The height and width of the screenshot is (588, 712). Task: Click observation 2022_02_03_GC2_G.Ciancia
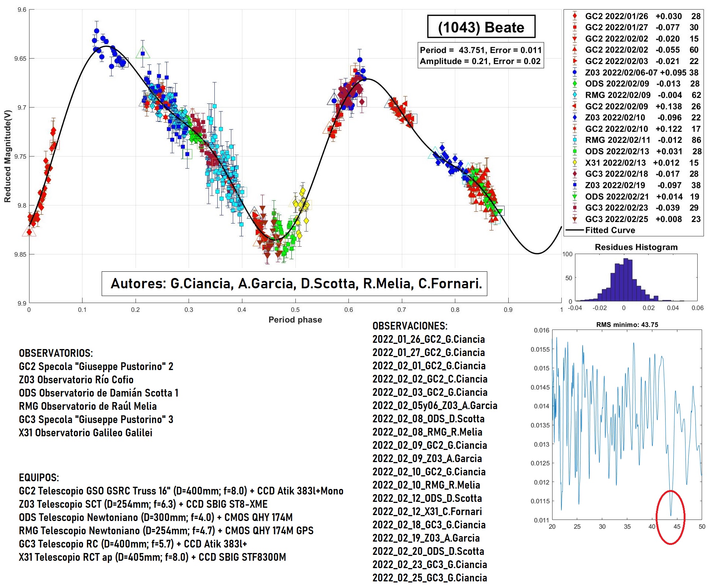pos(430,392)
